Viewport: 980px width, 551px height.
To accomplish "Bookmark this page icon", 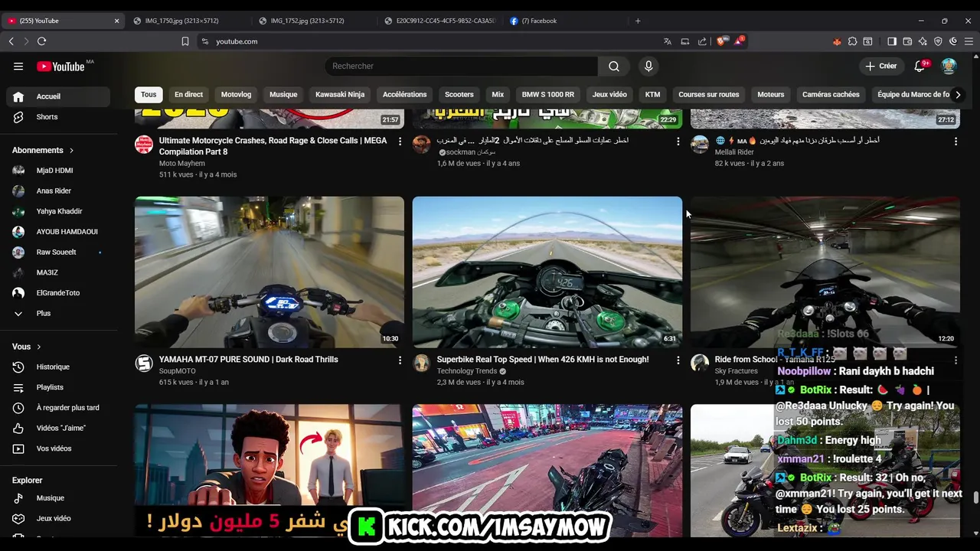I will (185, 41).
